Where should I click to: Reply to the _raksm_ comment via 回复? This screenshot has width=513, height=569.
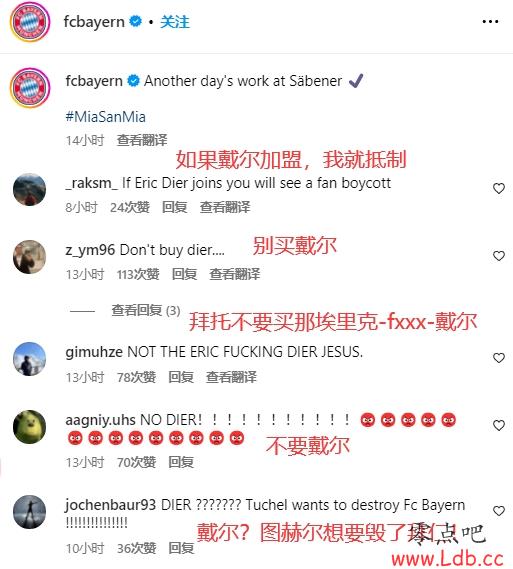point(175,207)
